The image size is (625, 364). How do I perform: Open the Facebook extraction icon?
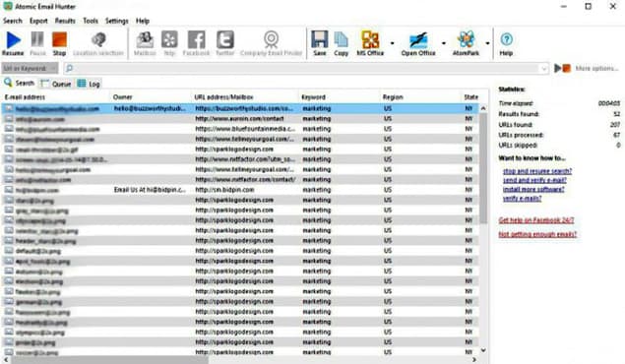[x=197, y=39]
